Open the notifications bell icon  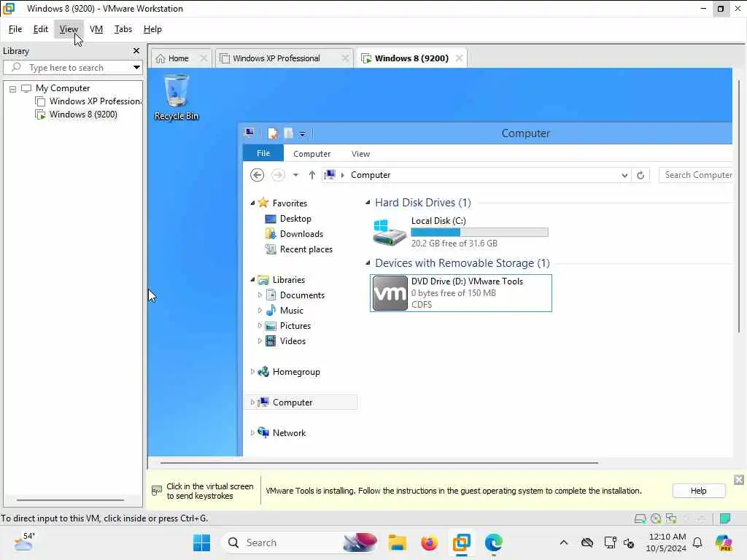pyautogui.click(x=697, y=542)
